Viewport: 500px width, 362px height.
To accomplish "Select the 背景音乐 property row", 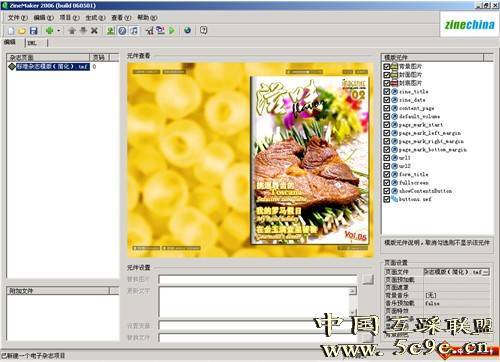I will (x=437, y=295).
